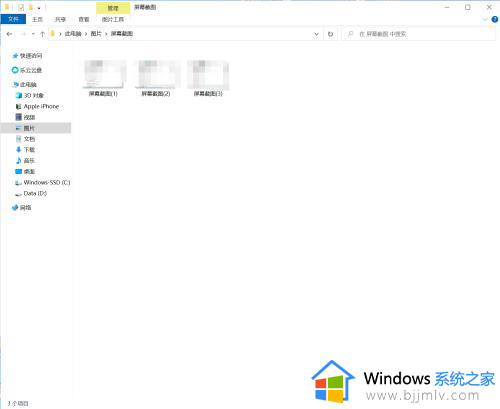Select the 屏幕截图(1) thumbnail
500x409 pixels.
tap(104, 74)
